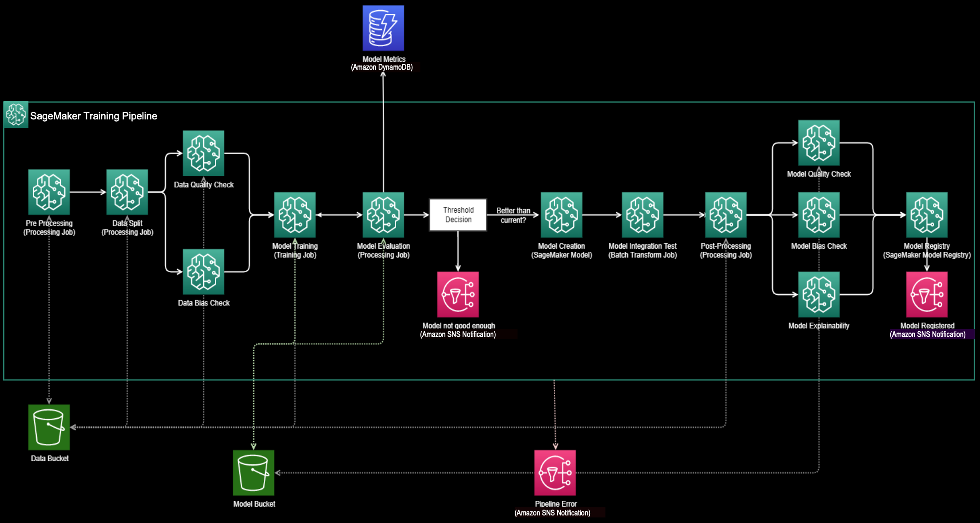
Task: Click the Data Bucket S3 icon
Action: [x=49, y=427]
